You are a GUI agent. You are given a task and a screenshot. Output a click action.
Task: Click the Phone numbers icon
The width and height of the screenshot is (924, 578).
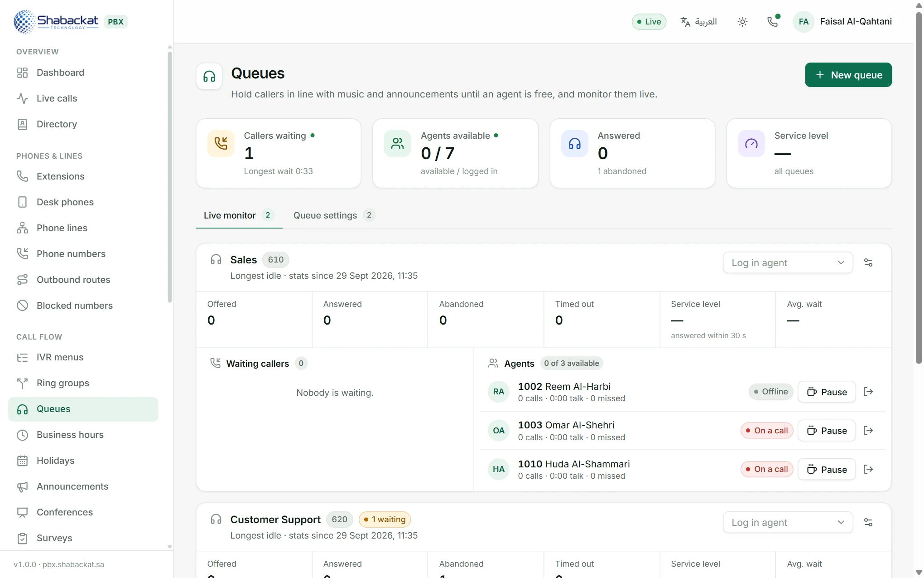(x=22, y=254)
